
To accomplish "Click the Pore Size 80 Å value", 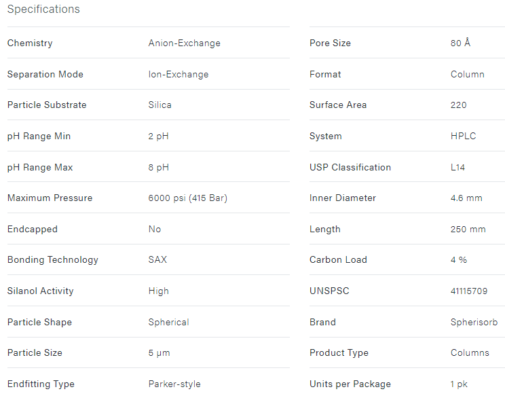I will 460,43.
